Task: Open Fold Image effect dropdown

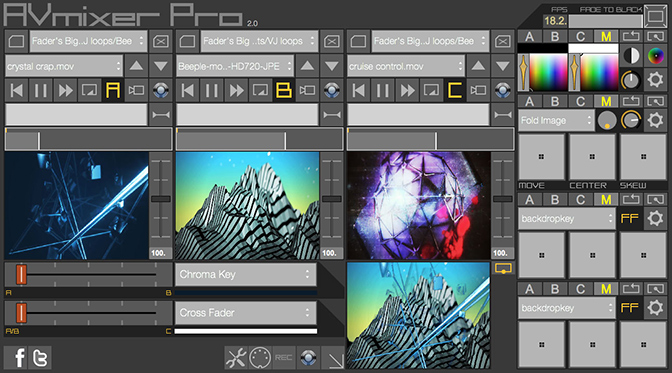Action: point(556,120)
